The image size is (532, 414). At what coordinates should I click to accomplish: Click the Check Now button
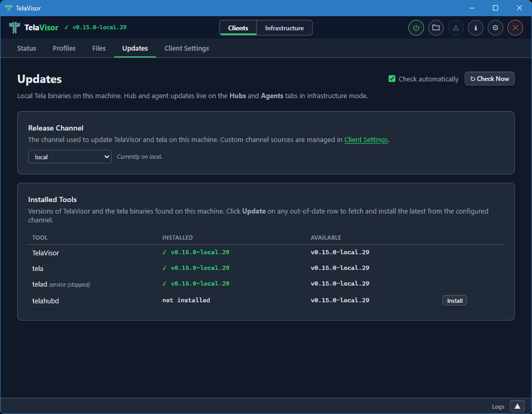click(490, 79)
